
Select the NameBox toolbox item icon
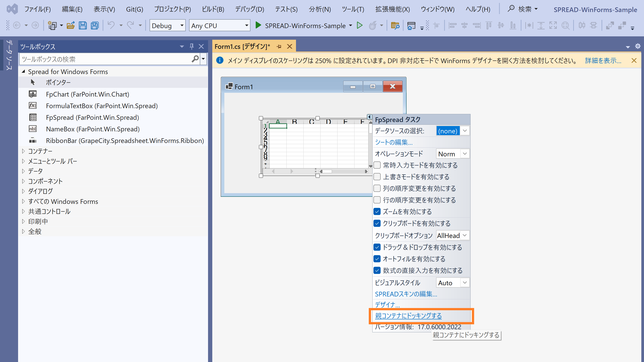coord(33,129)
